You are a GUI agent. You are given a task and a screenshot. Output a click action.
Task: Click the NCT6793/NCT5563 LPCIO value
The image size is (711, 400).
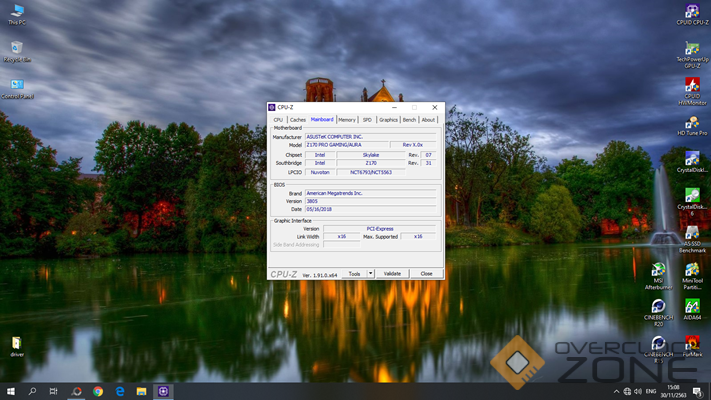[x=370, y=172]
